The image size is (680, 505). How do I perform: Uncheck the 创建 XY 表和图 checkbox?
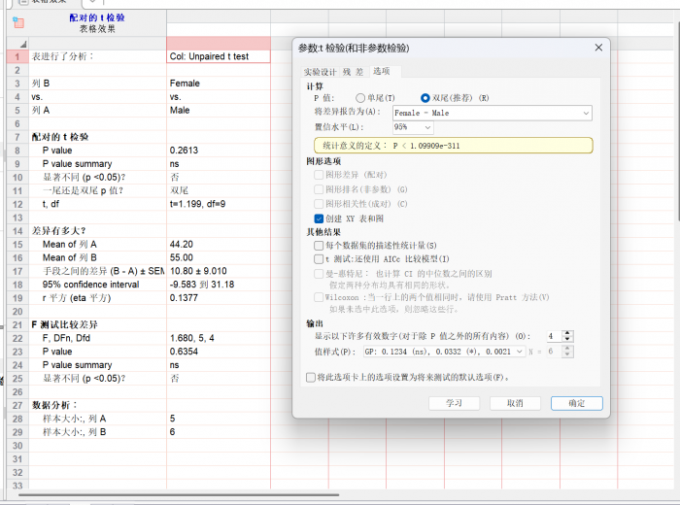319,218
